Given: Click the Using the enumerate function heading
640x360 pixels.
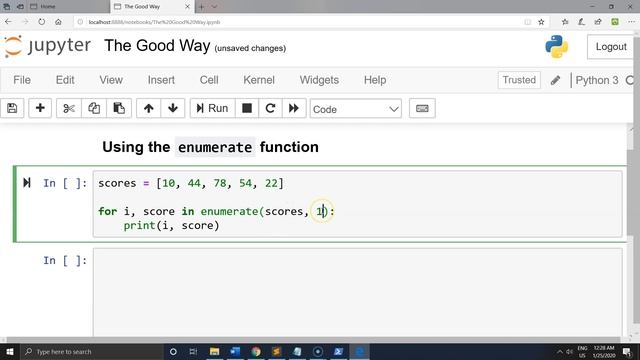Looking at the screenshot, I should (210, 147).
